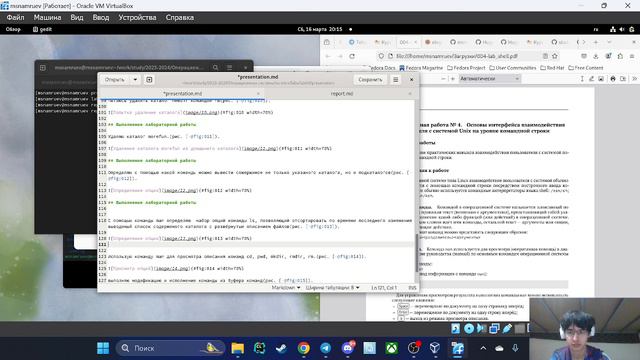Open Windows Start menu
This screenshot has width=640, height=360.
(x=103, y=348)
